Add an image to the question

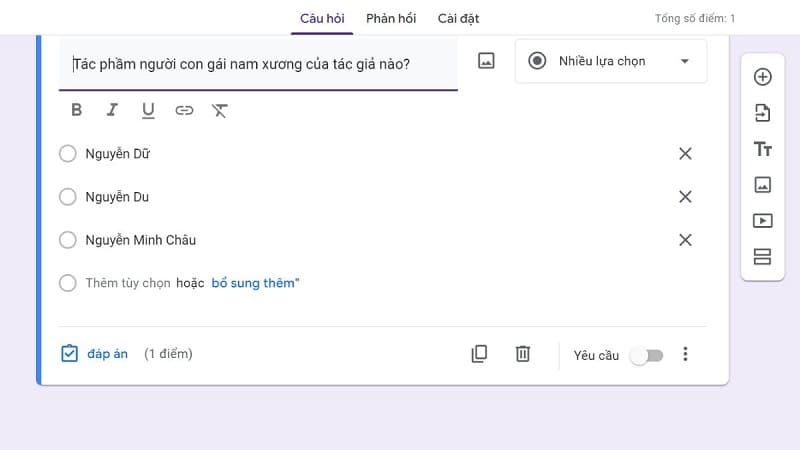(x=486, y=61)
